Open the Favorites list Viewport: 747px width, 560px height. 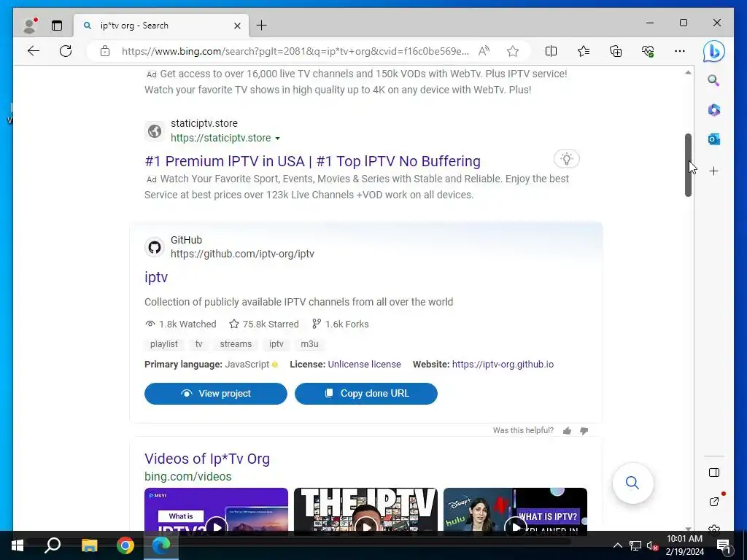click(x=583, y=51)
